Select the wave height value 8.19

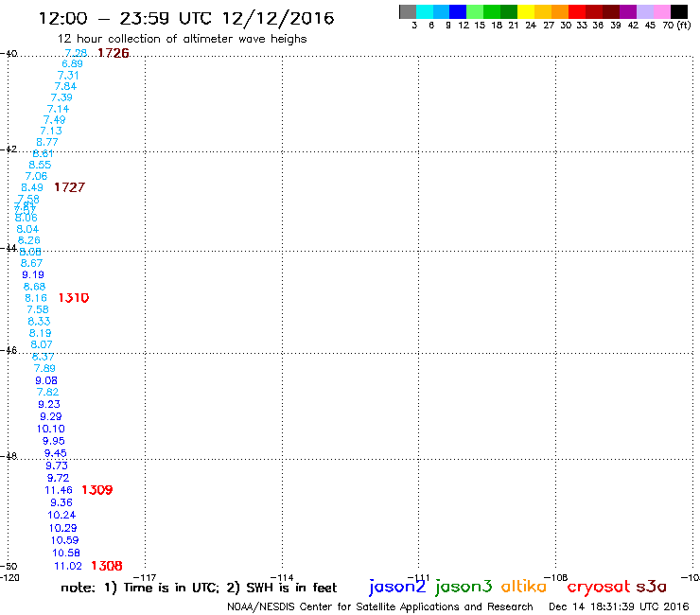[40, 333]
